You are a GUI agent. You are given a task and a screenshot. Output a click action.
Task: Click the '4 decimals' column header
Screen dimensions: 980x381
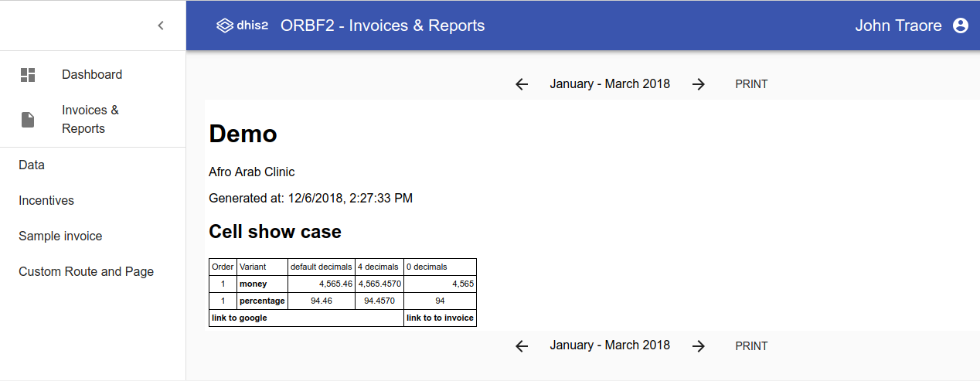coord(379,267)
